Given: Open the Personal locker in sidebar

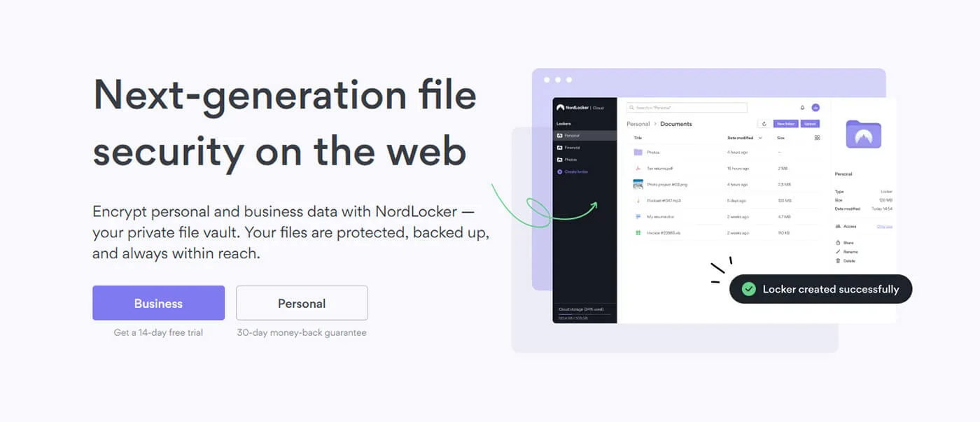Looking at the screenshot, I should pyautogui.click(x=584, y=135).
